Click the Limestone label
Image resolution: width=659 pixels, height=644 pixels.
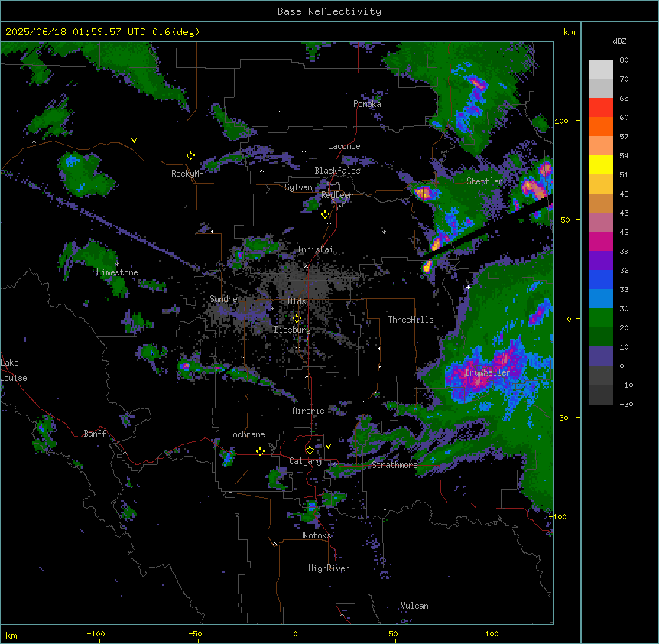tap(117, 272)
